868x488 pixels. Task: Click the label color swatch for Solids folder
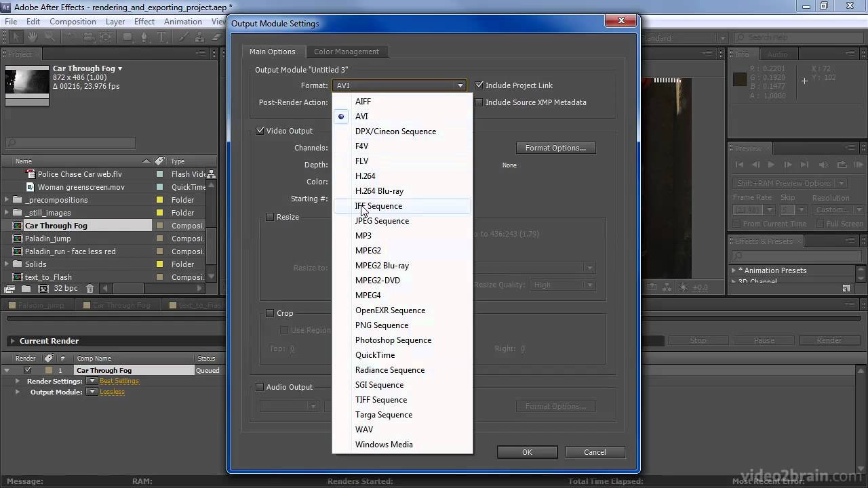pos(159,264)
